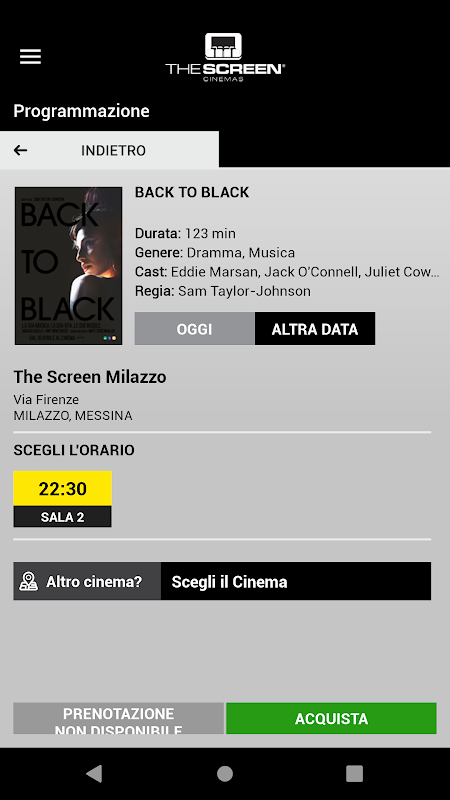The width and height of the screenshot is (450, 800).
Task: Buy tickets with the ACQUISTA button
Action: [331, 718]
